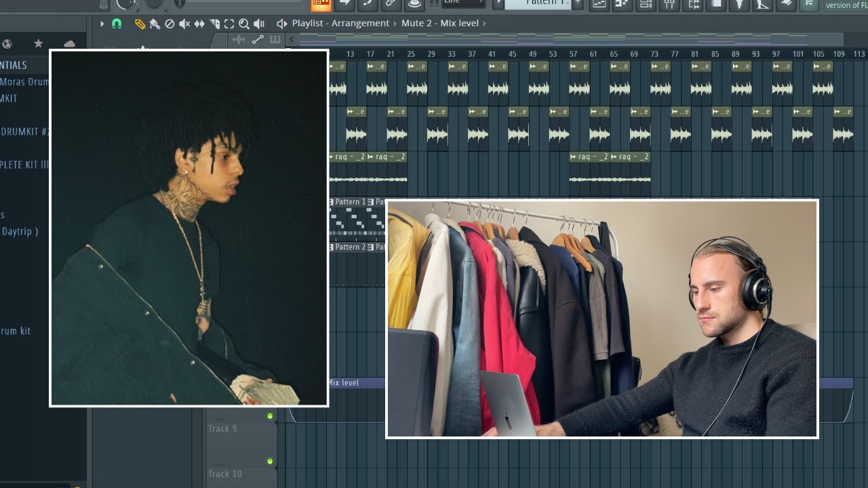This screenshot has height=488, width=868.
Task: Select the Paint brush tool
Action: coord(155,24)
